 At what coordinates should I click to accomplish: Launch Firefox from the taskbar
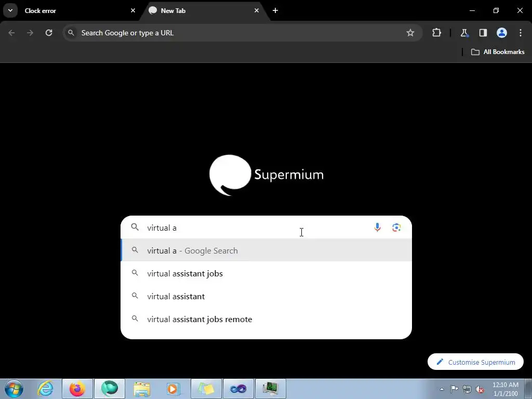click(x=77, y=389)
